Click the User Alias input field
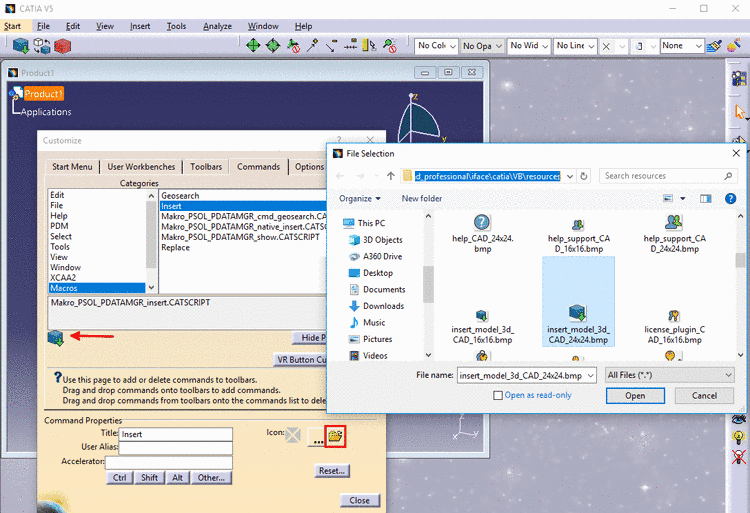 click(x=175, y=448)
